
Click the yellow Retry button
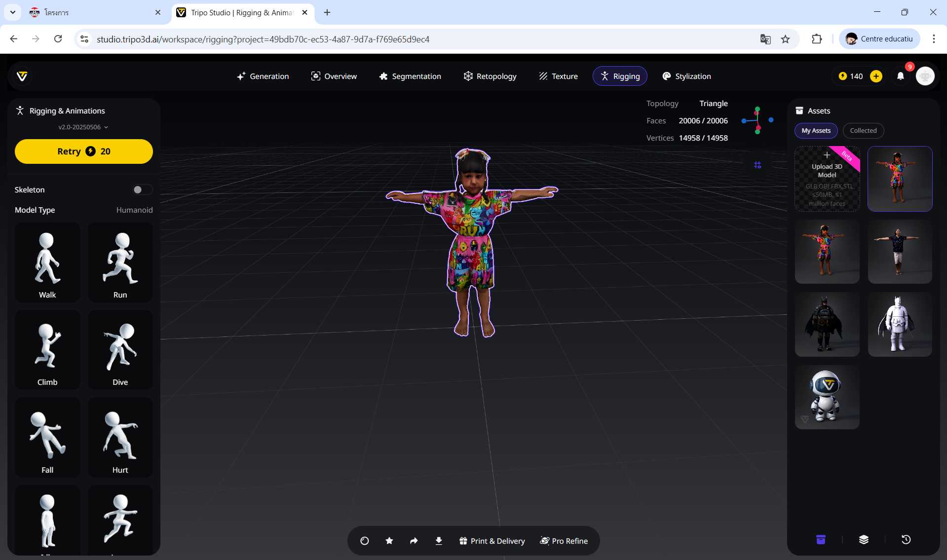(84, 151)
